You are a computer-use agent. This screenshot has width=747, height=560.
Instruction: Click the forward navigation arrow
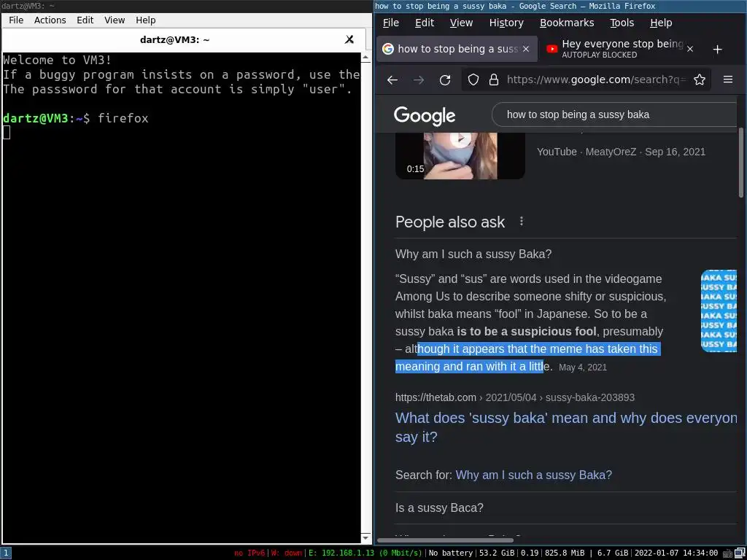419,79
